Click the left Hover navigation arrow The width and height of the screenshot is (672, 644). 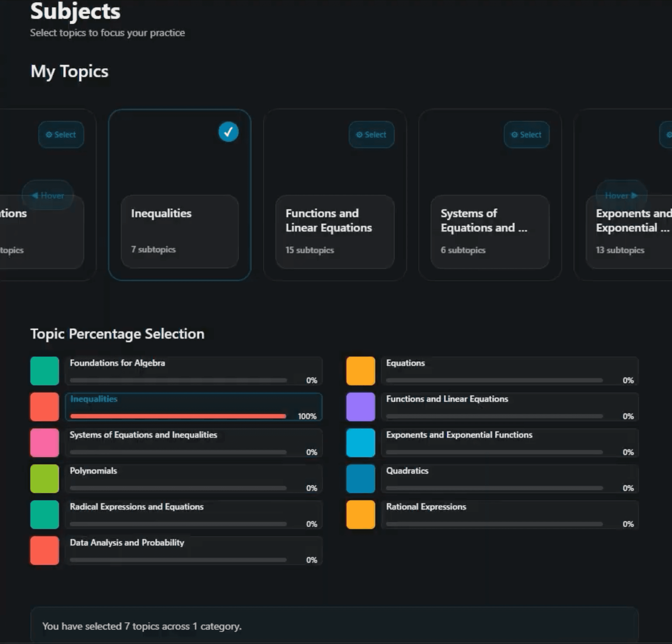tap(48, 195)
